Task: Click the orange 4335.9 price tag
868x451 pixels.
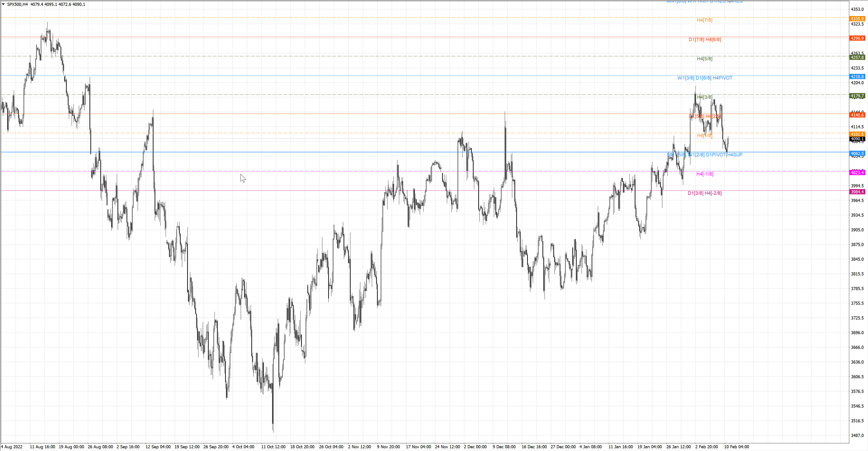Action: [857, 19]
